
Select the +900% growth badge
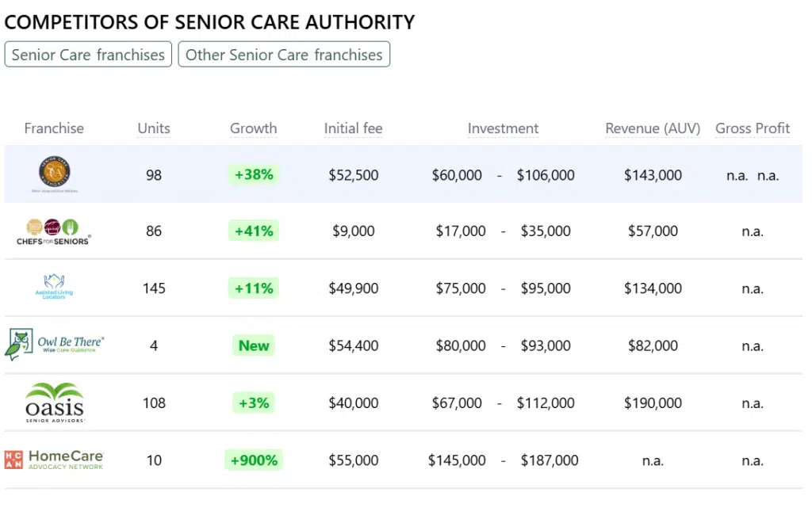point(254,460)
